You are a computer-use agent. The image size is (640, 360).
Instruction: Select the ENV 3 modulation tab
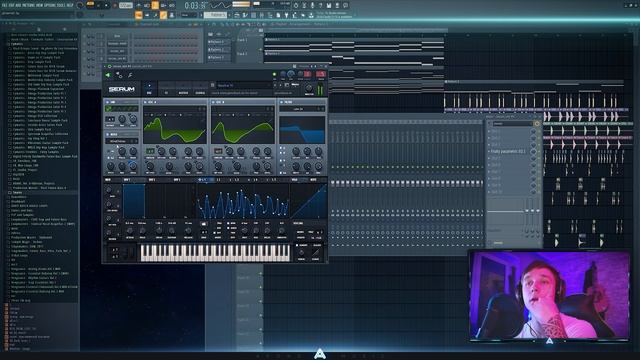(x=177, y=180)
